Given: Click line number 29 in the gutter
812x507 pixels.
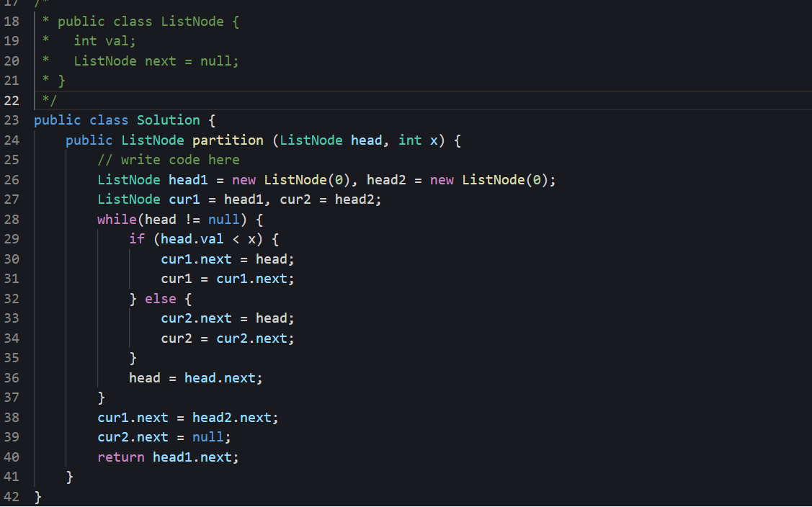Looking at the screenshot, I should (12, 239).
